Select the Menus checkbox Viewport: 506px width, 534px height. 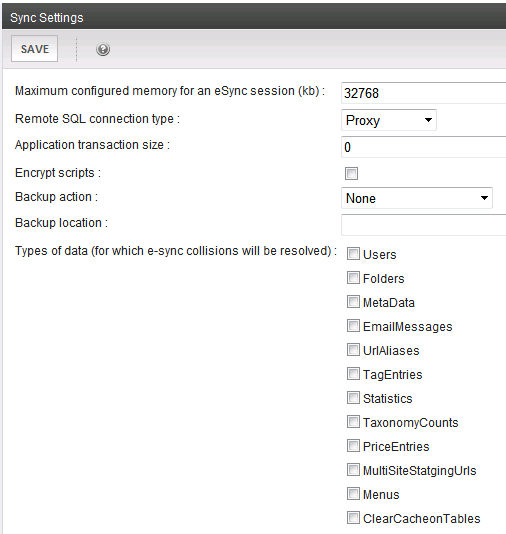353,494
